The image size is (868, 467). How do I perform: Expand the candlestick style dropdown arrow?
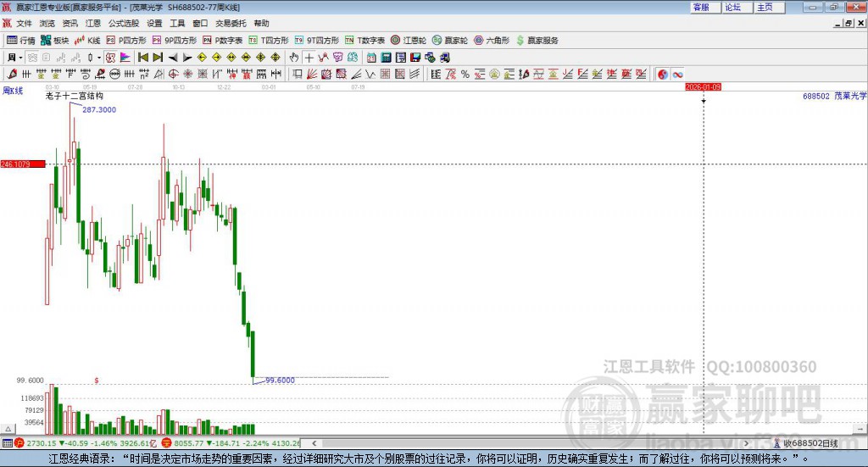point(99,58)
